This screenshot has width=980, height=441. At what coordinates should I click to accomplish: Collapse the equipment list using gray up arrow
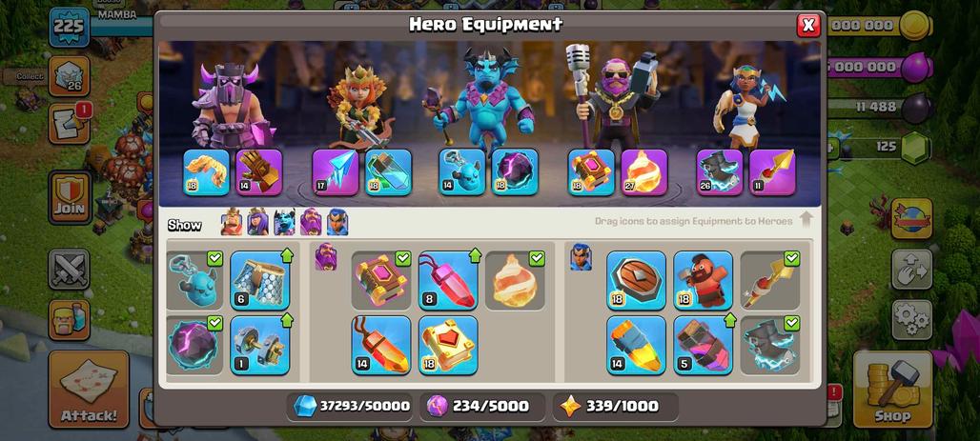click(x=806, y=219)
